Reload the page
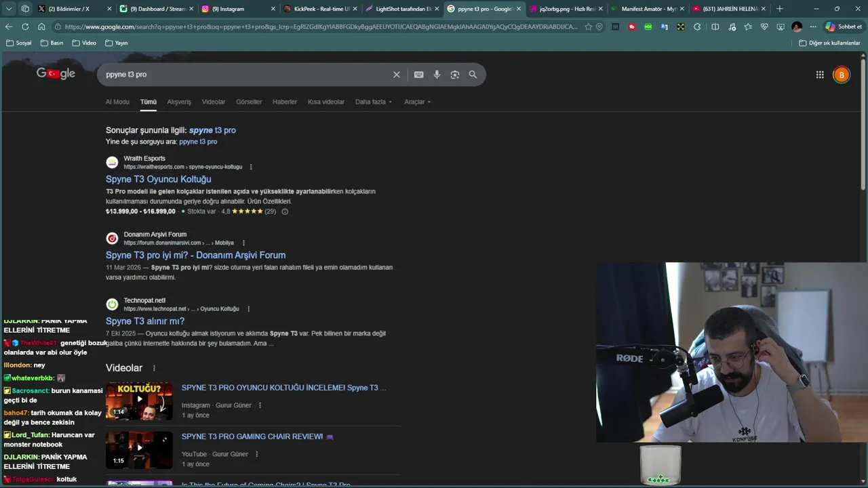 point(25,26)
